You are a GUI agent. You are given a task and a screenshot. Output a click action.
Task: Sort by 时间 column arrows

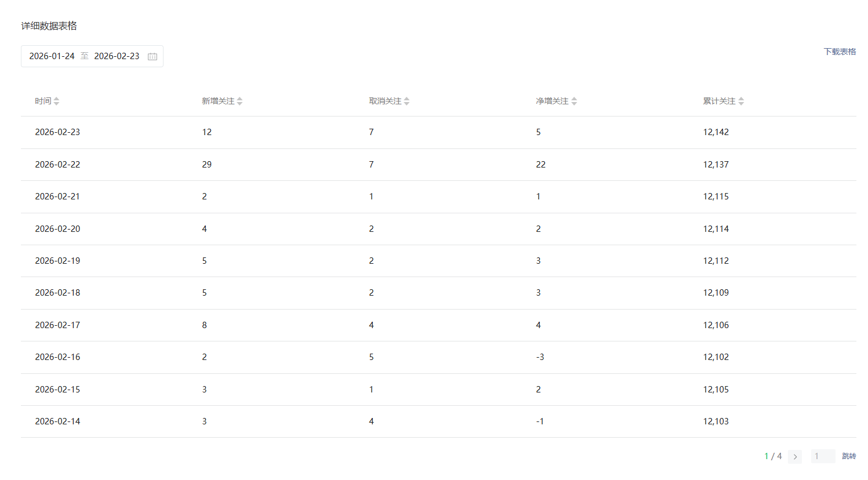56,101
